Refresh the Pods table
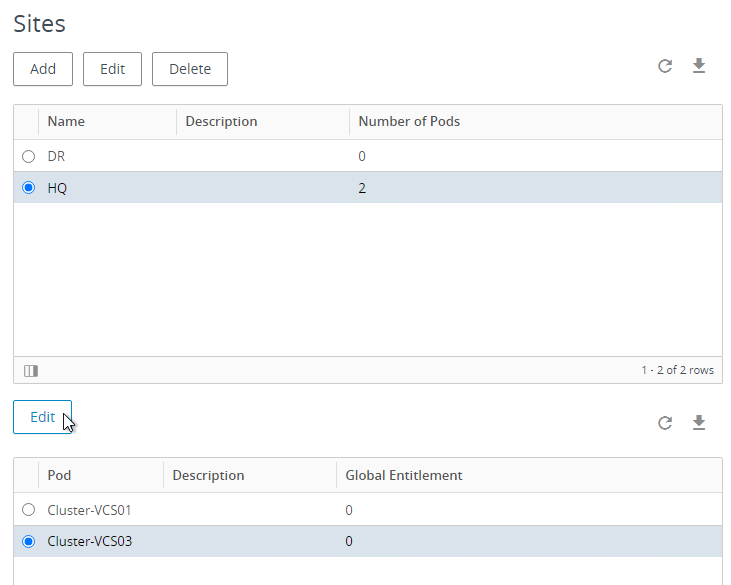This screenshot has height=585, width=731. tap(665, 423)
